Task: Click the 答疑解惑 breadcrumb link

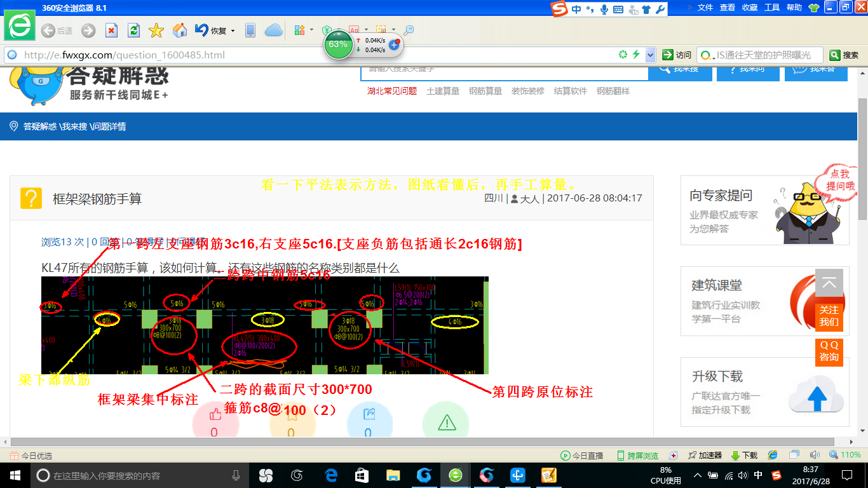Action: pos(40,126)
